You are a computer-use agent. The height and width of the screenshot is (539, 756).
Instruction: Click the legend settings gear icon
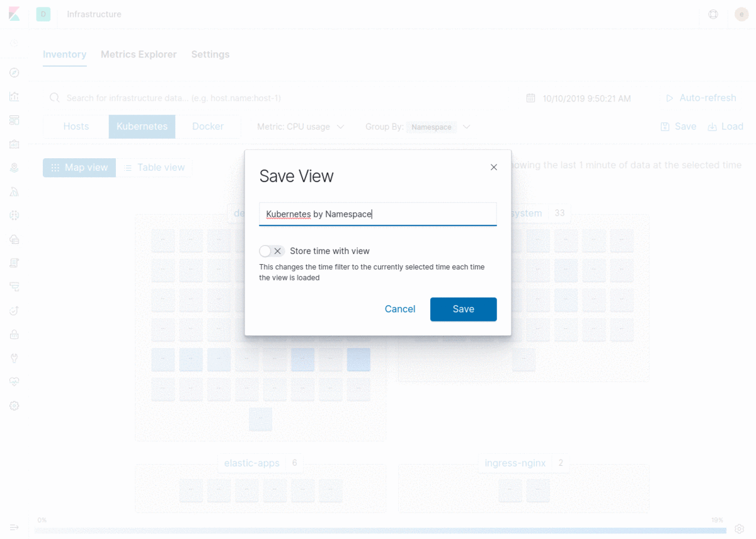click(740, 529)
